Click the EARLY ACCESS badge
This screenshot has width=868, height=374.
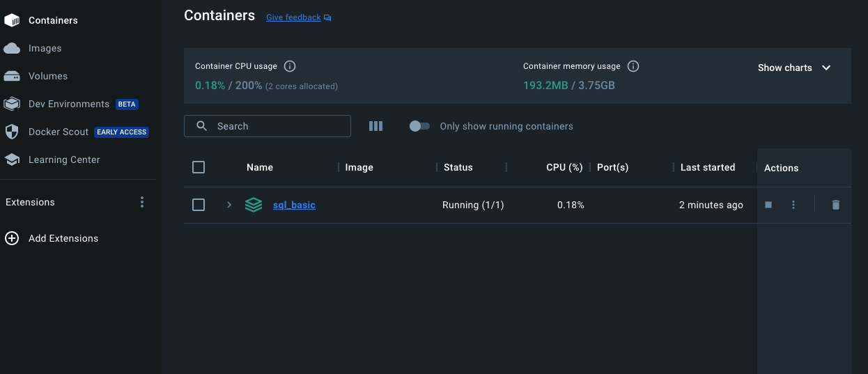pos(122,132)
